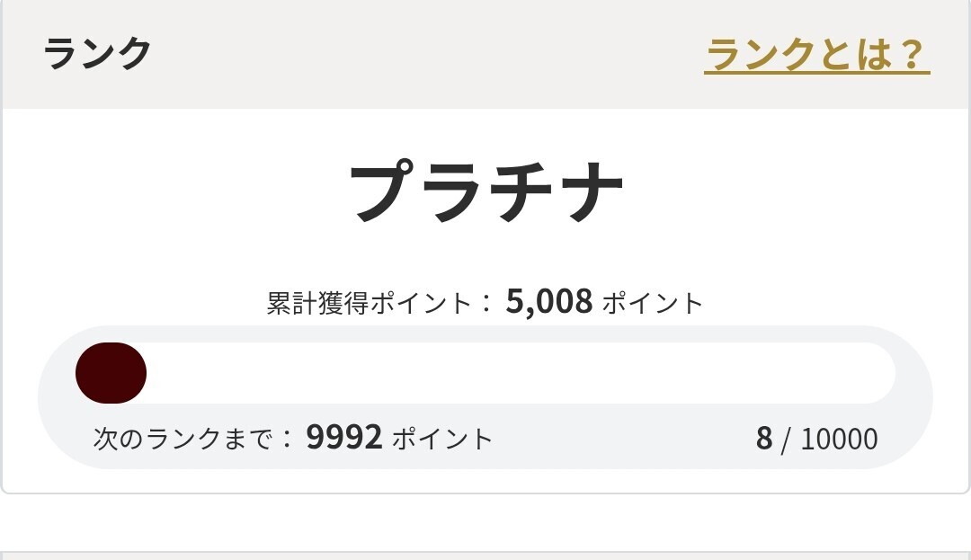Click the right end of progress track
Screen dimensions: 971x560
pos(877,372)
